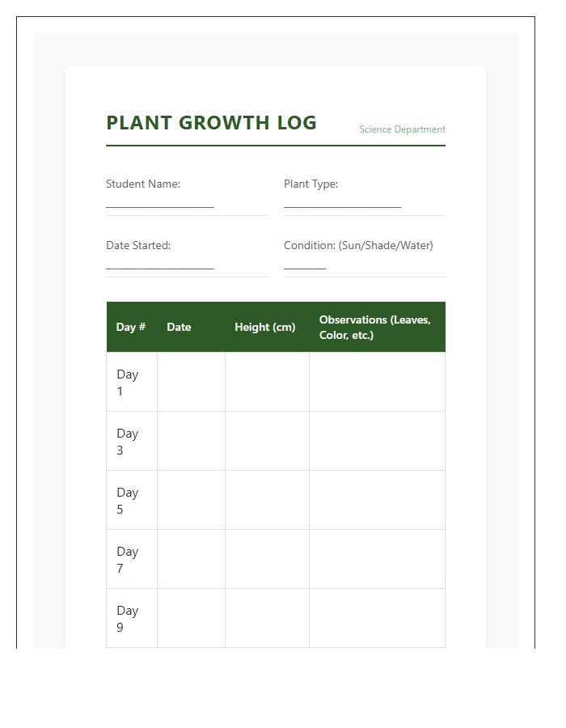
Task: Click the Date cell for Day 7
Action: (191, 559)
